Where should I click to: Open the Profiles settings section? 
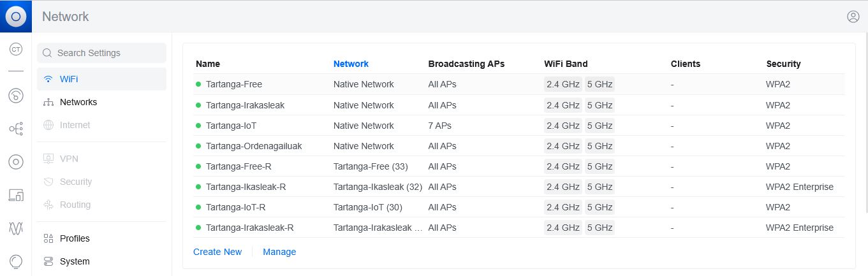[x=101, y=238]
